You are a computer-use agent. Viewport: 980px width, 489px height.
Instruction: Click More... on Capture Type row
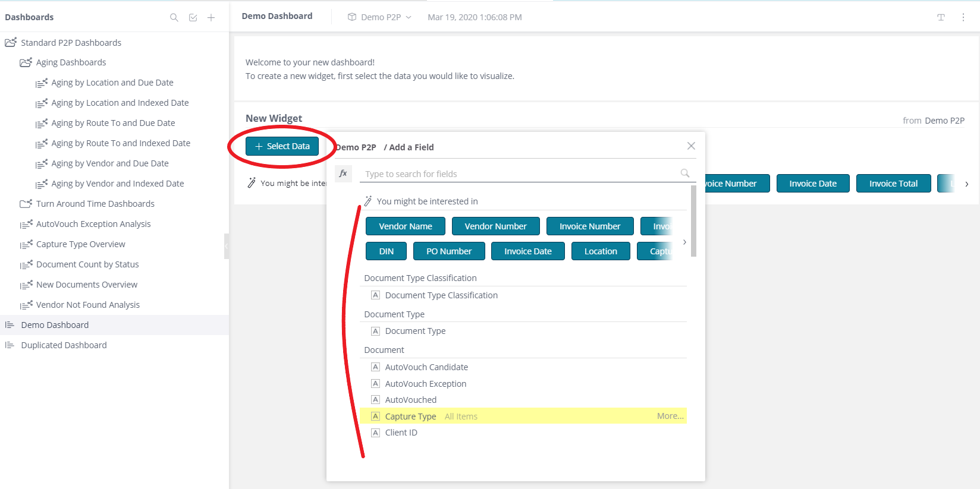(x=670, y=416)
